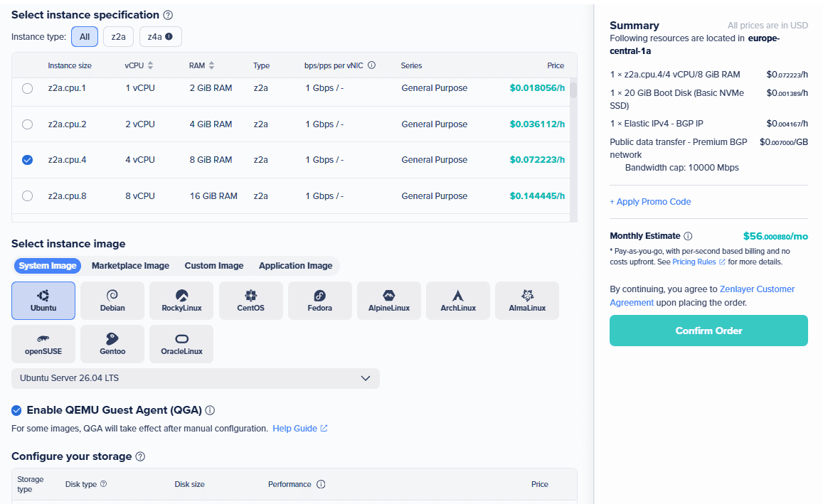Switch to System Image tab
The height and width of the screenshot is (504, 823).
point(48,266)
